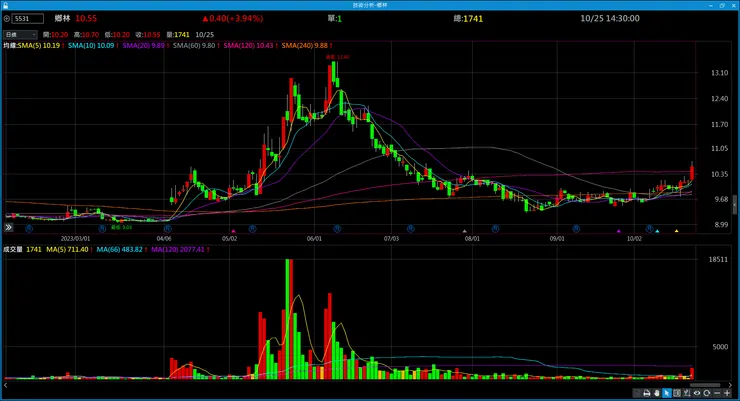Click the stock code field 5531
Viewport: 740px width, 401px height.
(x=27, y=19)
